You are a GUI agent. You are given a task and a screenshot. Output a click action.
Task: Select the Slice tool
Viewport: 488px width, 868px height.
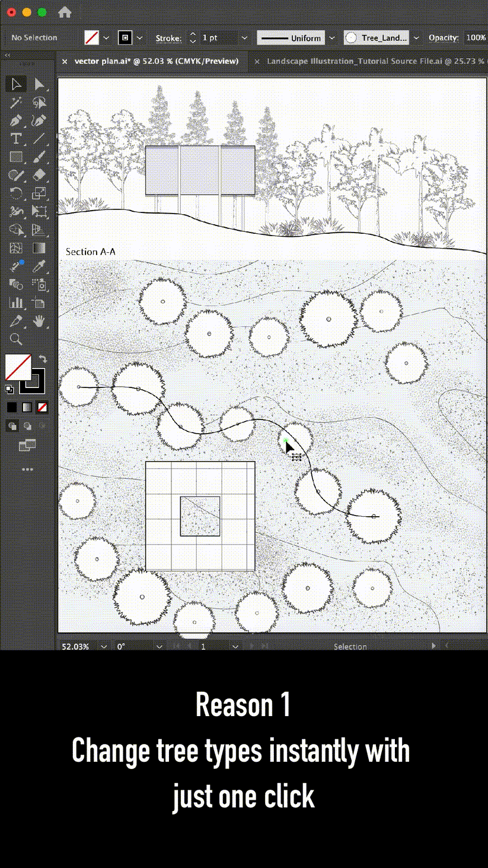[16, 321]
